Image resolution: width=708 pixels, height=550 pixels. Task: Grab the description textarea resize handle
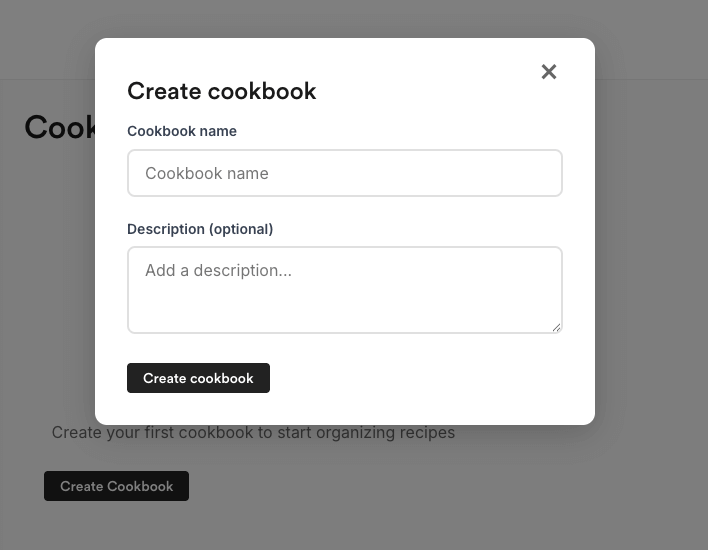point(556,327)
